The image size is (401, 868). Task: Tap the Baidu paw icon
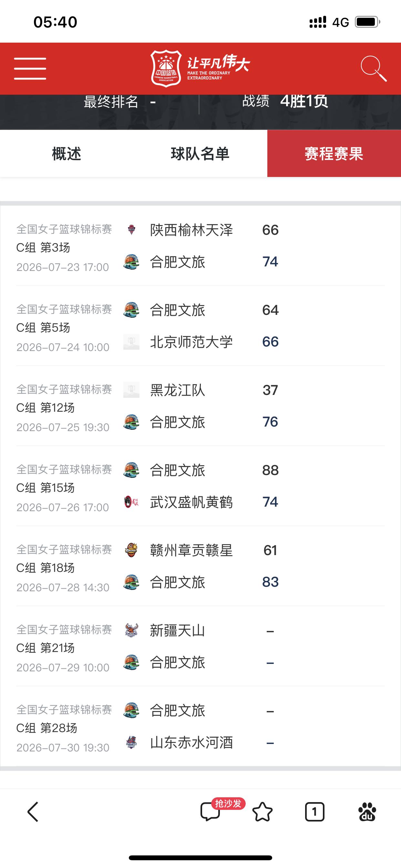[x=367, y=812]
